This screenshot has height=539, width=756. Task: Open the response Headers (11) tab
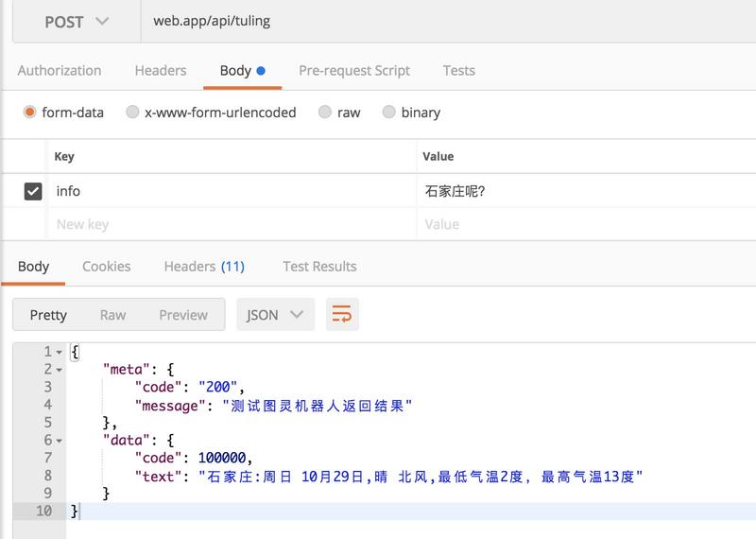204,267
